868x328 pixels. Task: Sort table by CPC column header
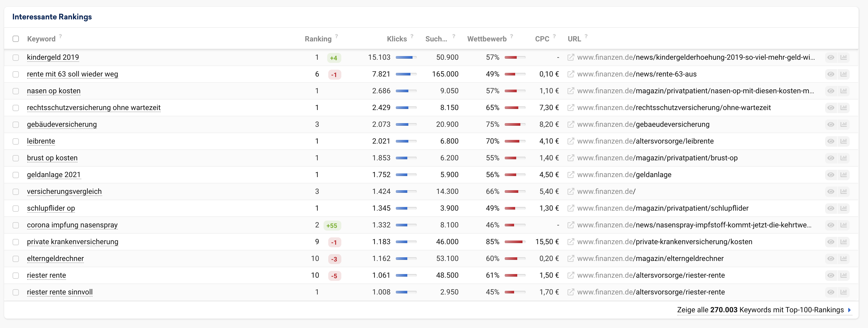point(542,39)
